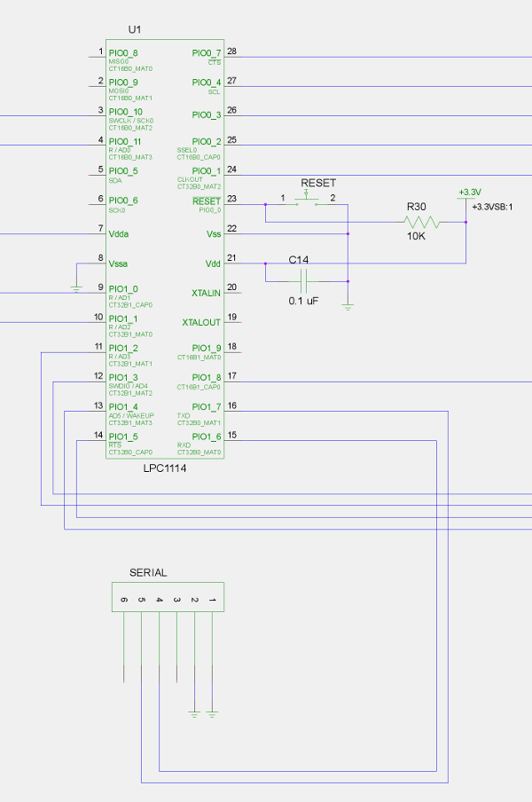
Task: Select the C14 capacitor plates symbol
Action: point(303,281)
